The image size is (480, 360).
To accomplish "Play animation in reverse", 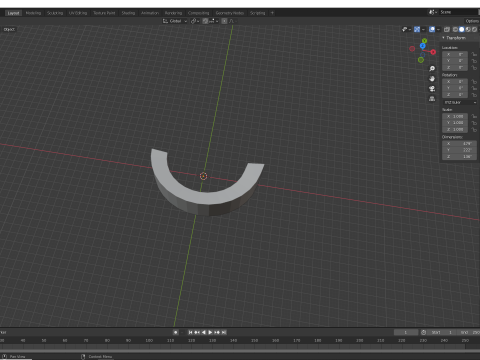I will pos(204,332).
